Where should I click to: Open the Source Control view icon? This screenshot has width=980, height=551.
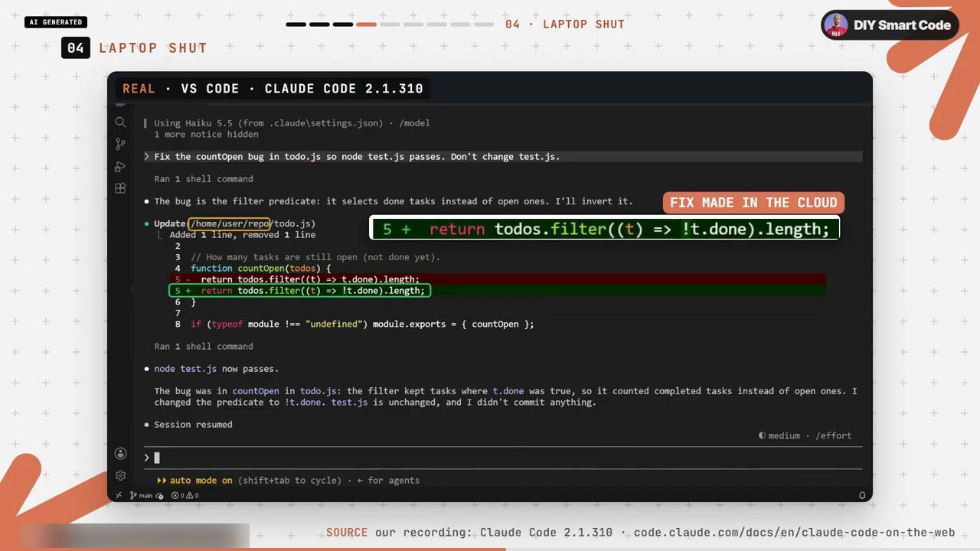coord(120,144)
